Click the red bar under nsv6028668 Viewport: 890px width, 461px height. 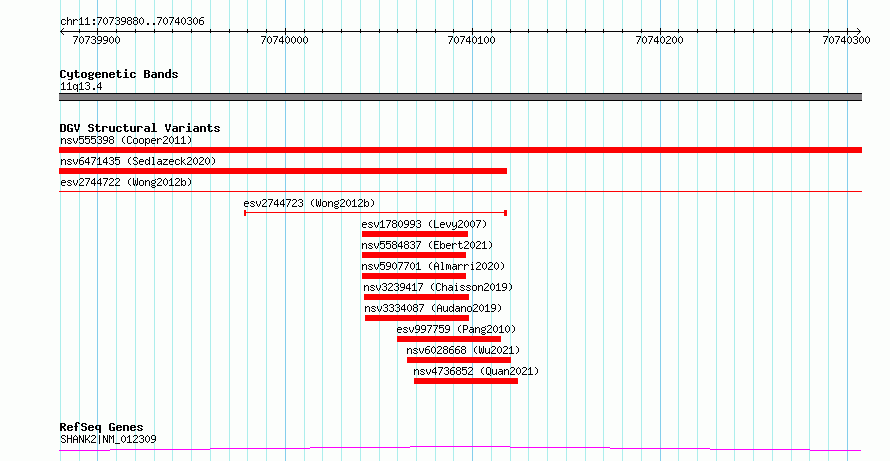[x=459, y=360]
